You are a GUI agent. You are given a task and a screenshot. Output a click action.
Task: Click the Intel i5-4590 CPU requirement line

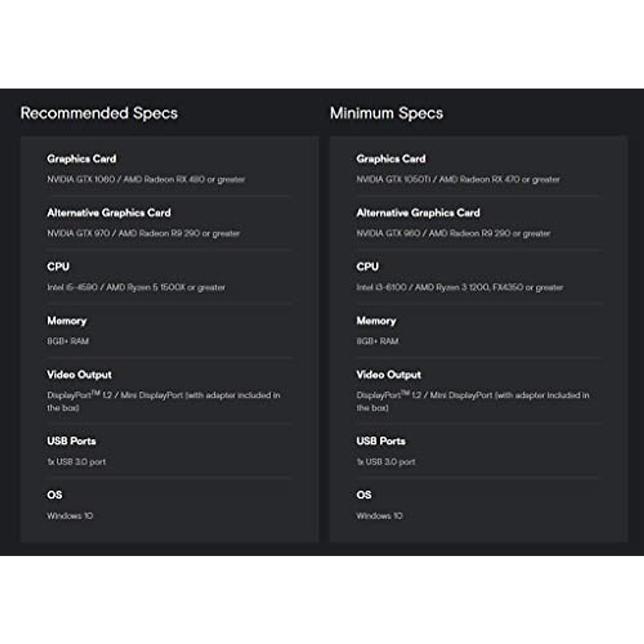click(x=136, y=288)
